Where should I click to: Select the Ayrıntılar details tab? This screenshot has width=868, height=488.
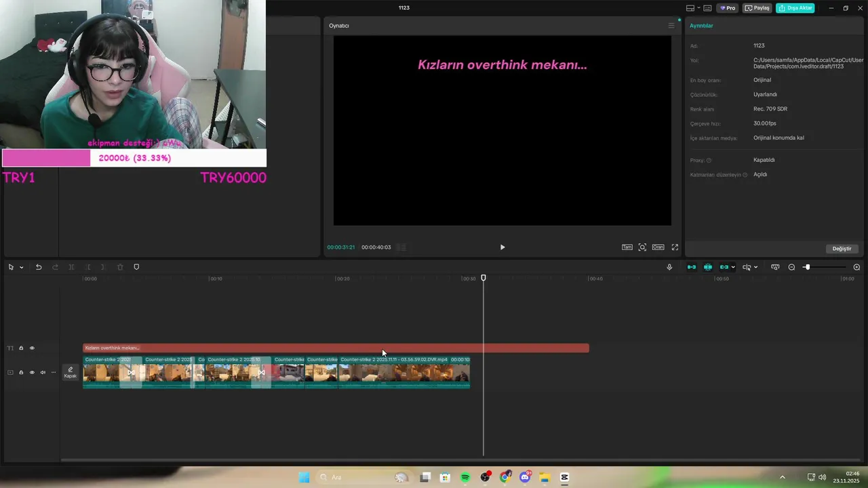pyautogui.click(x=701, y=26)
